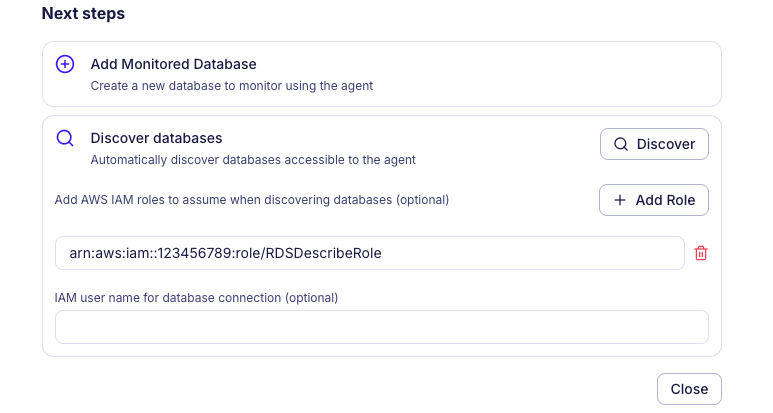Click the Discover databases heading
This screenshot has width=773, height=413.
tap(156, 138)
